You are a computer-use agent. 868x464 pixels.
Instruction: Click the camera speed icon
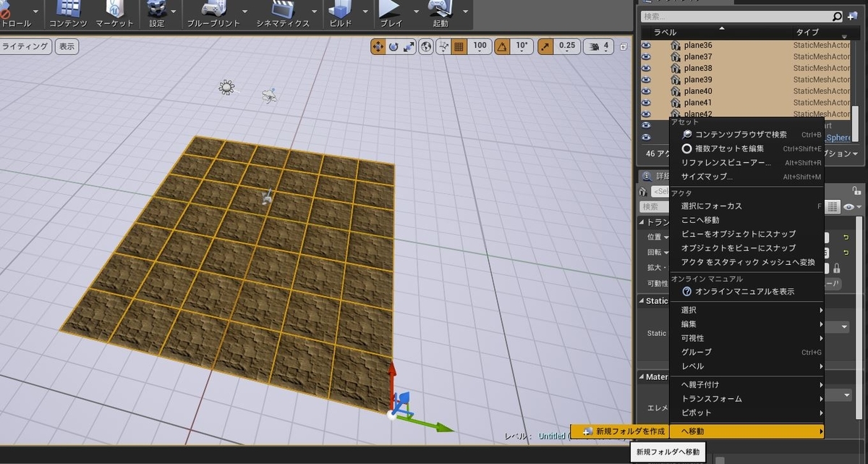tap(595, 46)
